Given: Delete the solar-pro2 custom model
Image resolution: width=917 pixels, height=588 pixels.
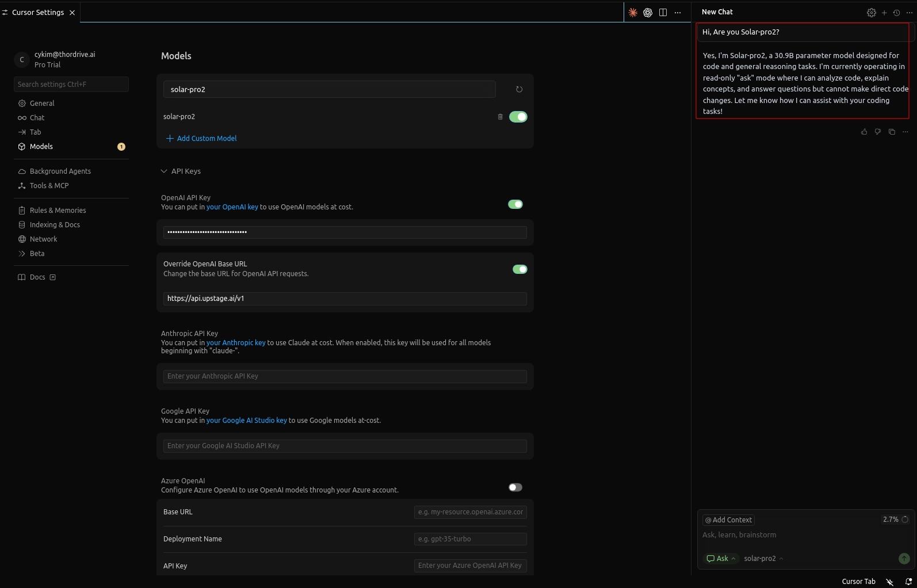Looking at the screenshot, I should coord(500,117).
